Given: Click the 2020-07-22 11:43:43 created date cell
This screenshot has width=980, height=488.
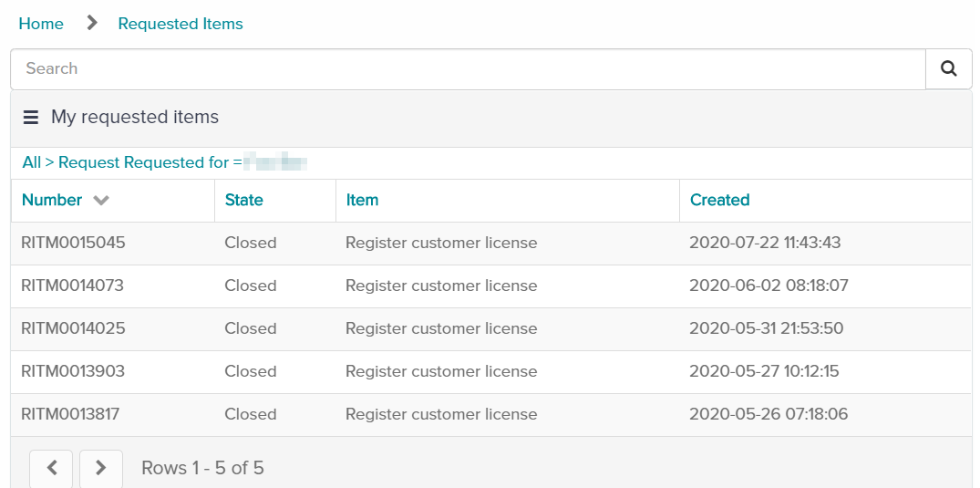Looking at the screenshot, I should point(764,243).
